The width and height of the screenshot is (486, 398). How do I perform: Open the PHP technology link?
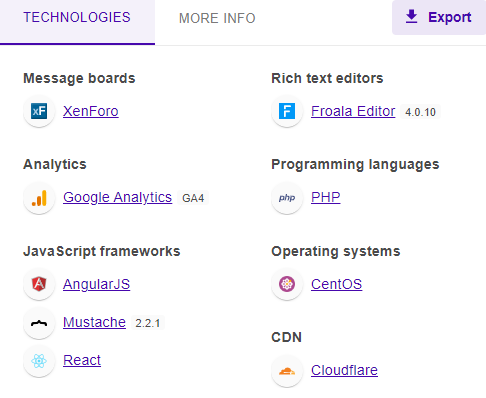(326, 197)
